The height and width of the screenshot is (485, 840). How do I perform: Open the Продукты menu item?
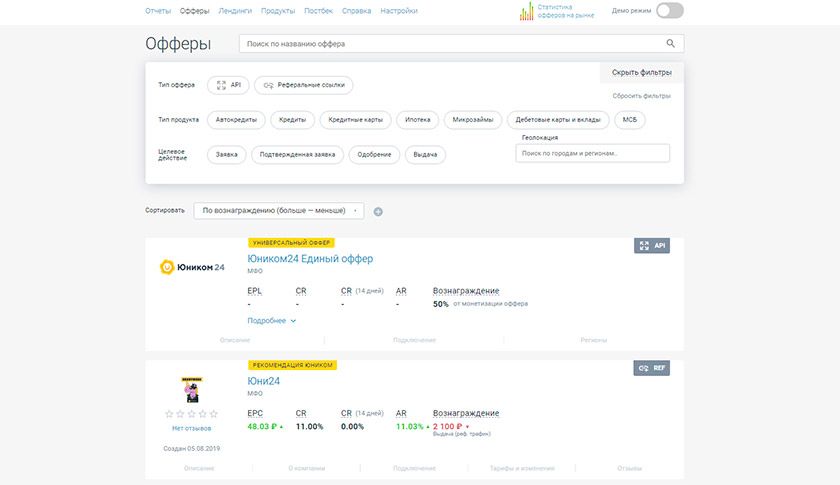[x=278, y=11]
